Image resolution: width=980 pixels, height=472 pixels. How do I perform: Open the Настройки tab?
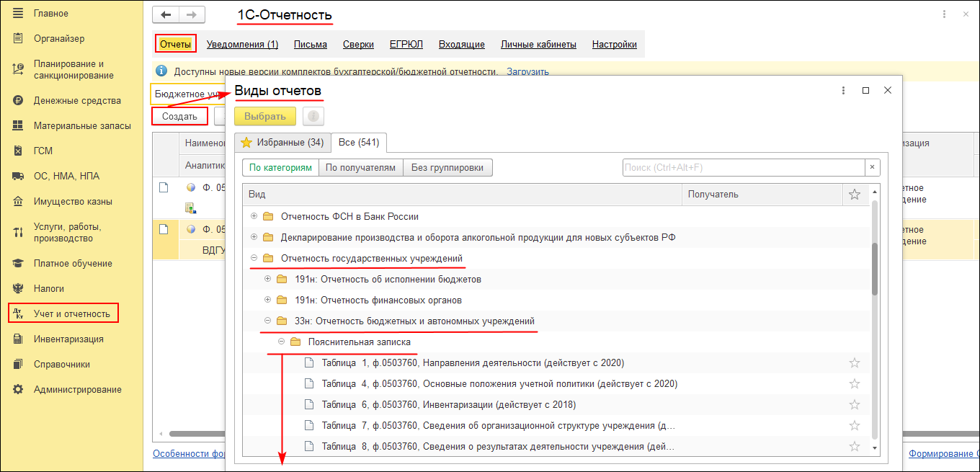[x=615, y=45]
